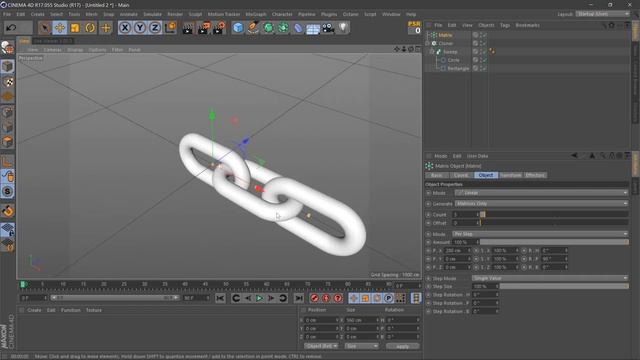Toggle Offset keyframe circle
This screenshot has width=640, height=360.
click(x=429, y=223)
